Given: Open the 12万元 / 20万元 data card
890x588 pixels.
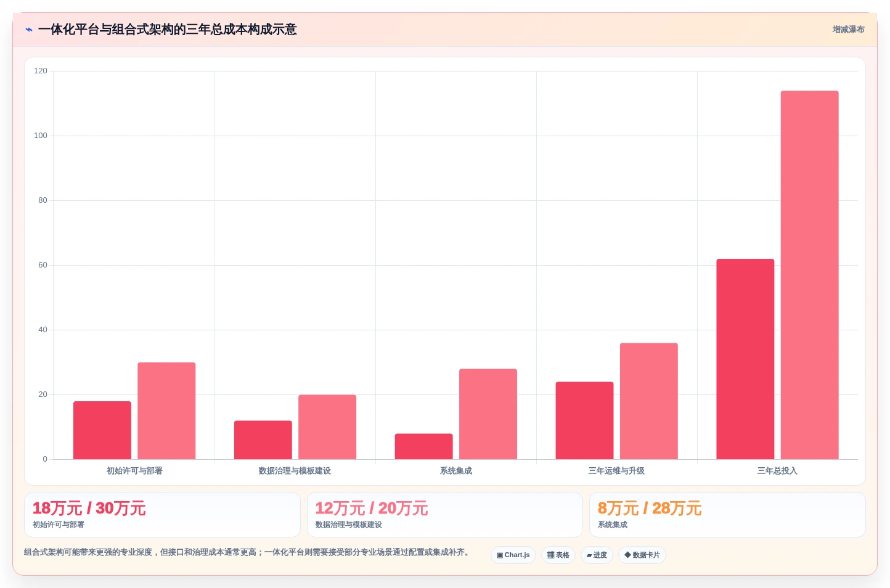Looking at the screenshot, I should (445, 515).
